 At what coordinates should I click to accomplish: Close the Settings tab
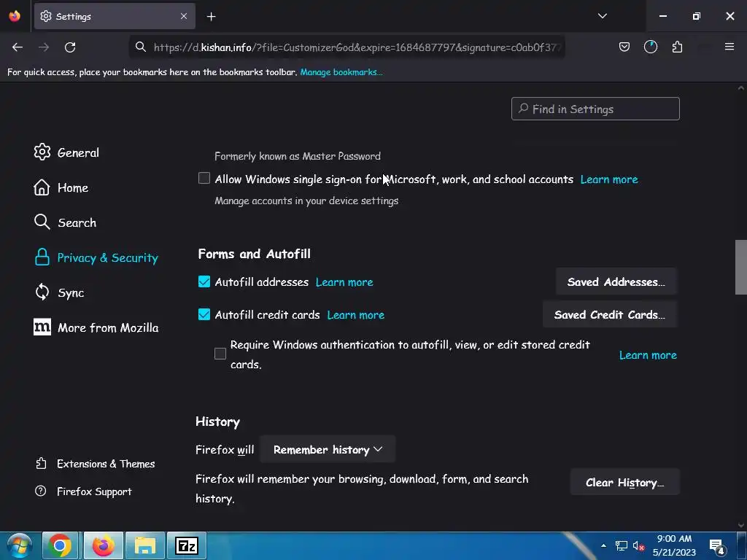pyautogui.click(x=184, y=16)
